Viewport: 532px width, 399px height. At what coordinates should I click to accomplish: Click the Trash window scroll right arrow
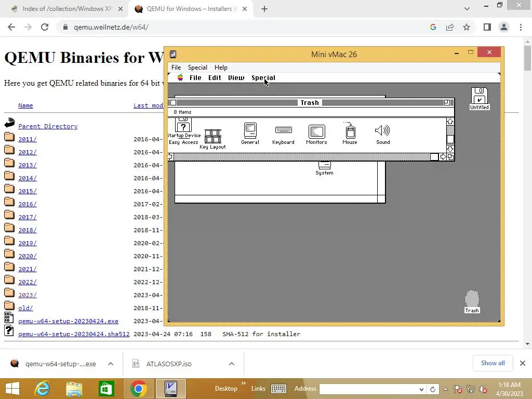pyautogui.click(x=443, y=157)
